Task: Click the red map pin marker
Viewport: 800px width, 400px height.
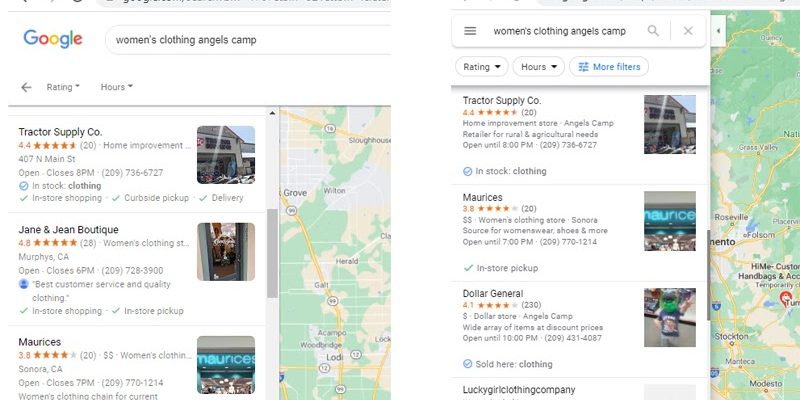Action: [x=786, y=298]
